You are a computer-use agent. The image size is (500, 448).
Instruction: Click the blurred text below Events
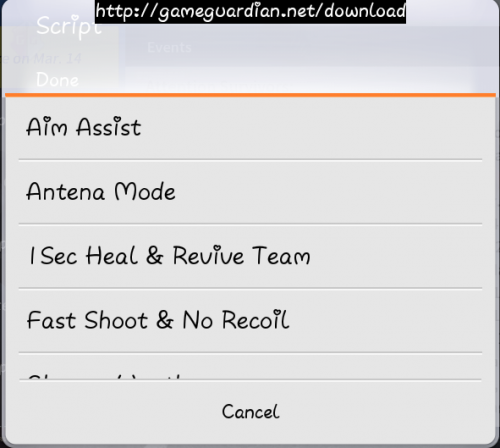click(x=213, y=86)
